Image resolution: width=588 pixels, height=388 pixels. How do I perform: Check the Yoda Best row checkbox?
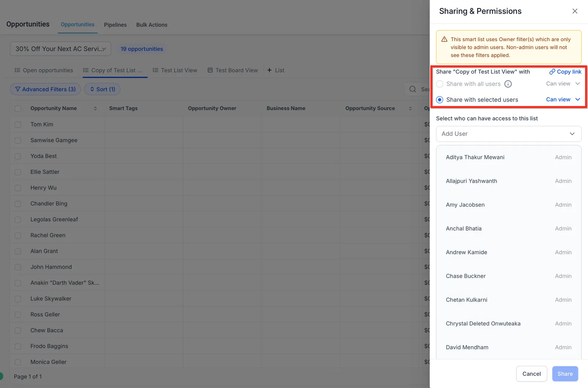(x=18, y=156)
